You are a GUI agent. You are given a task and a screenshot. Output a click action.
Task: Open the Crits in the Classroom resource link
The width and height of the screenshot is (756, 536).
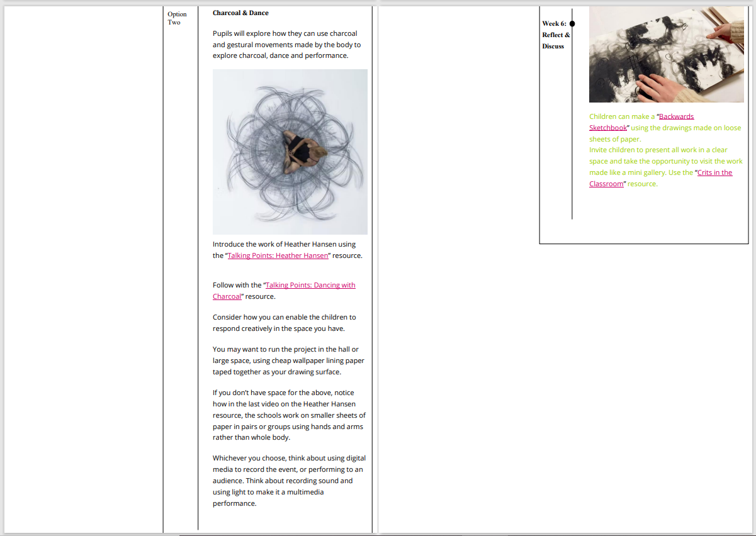714,172
